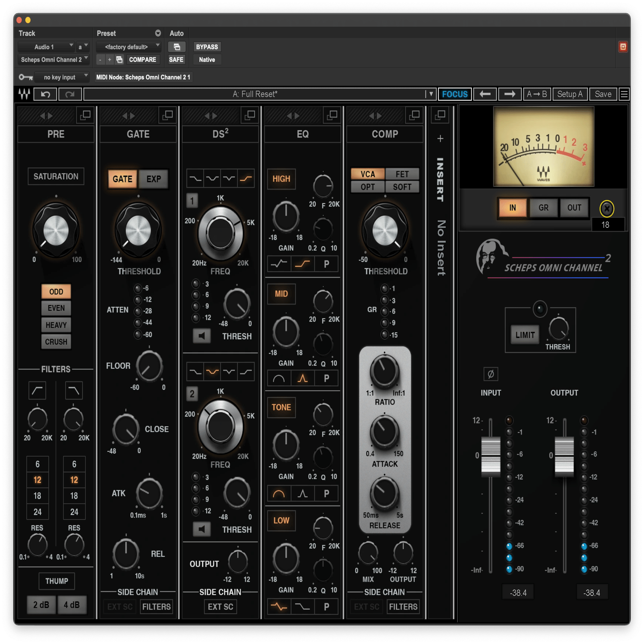Click the Save button

(603, 94)
